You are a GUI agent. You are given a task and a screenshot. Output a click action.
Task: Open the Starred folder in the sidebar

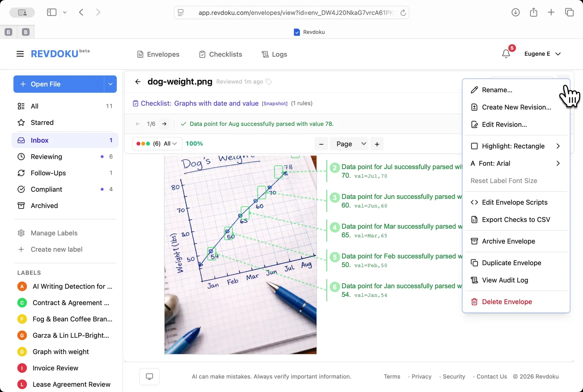point(42,122)
